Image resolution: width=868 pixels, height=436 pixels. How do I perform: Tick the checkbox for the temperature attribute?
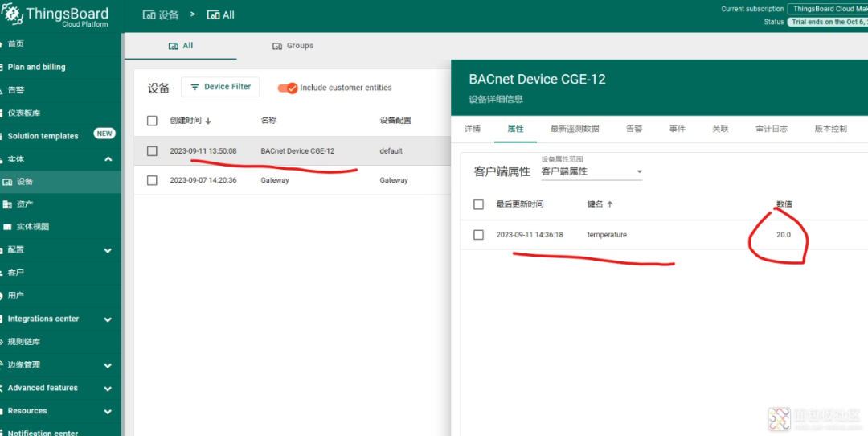click(478, 235)
